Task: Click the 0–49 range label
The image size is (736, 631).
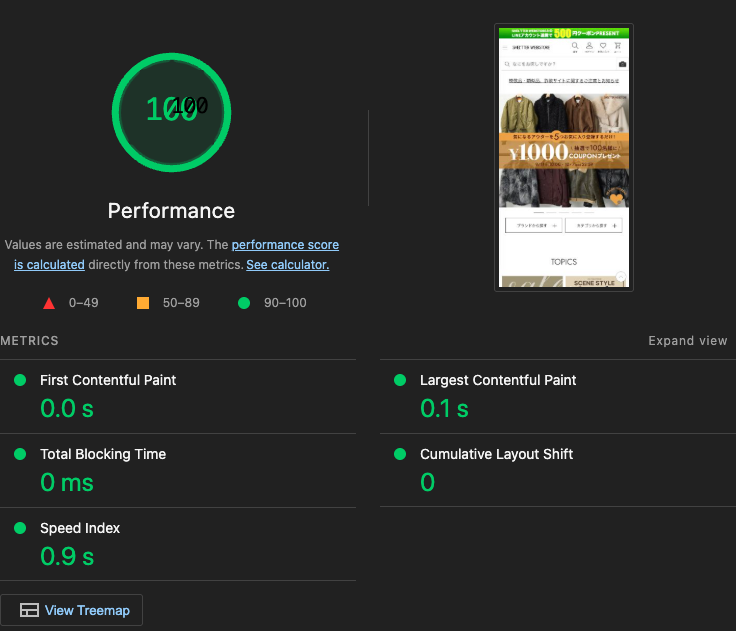Action: (x=84, y=303)
